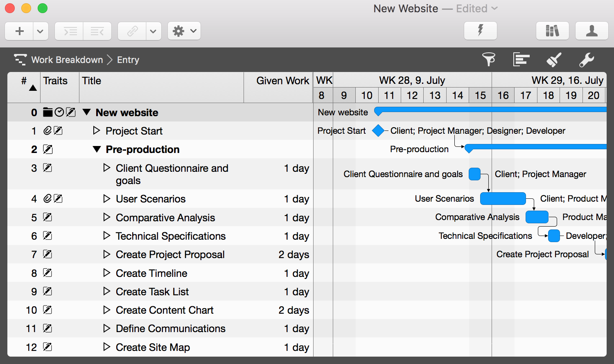Select Work Breakdown in breadcrumb
This screenshot has height=364, width=614.
(x=67, y=60)
